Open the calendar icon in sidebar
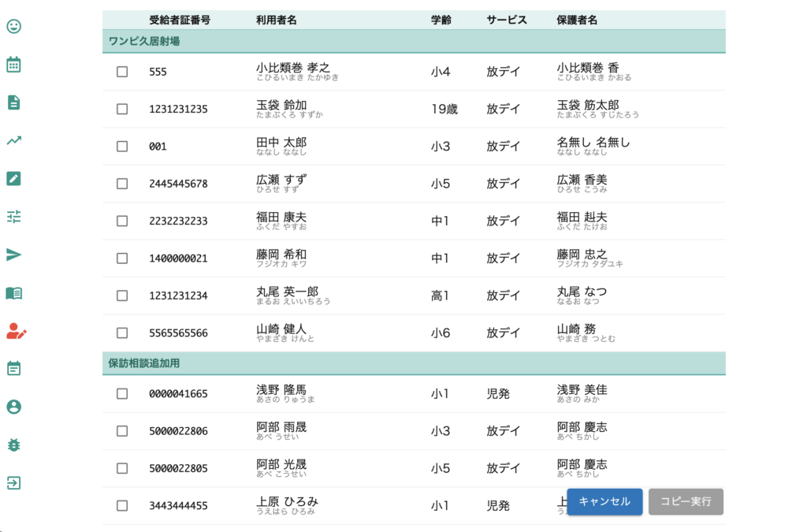 (14, 65)
